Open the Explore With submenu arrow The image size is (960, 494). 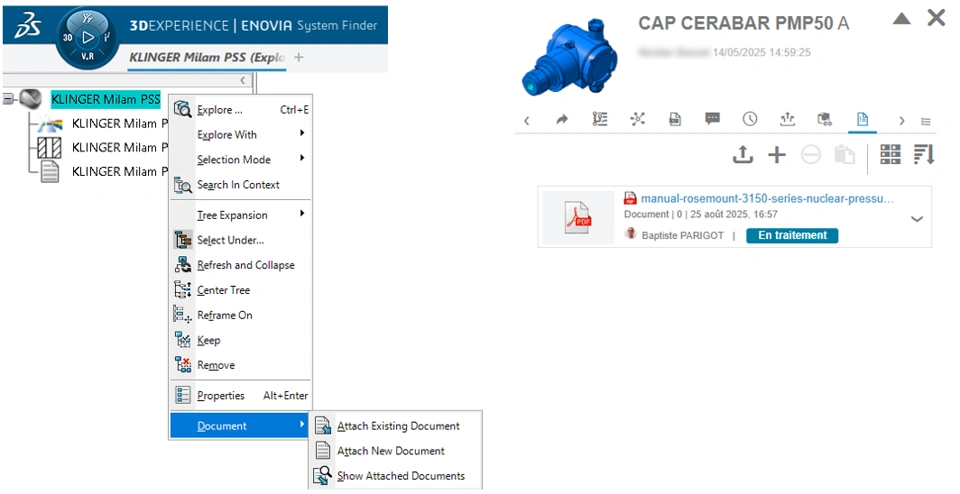(302, 133)
